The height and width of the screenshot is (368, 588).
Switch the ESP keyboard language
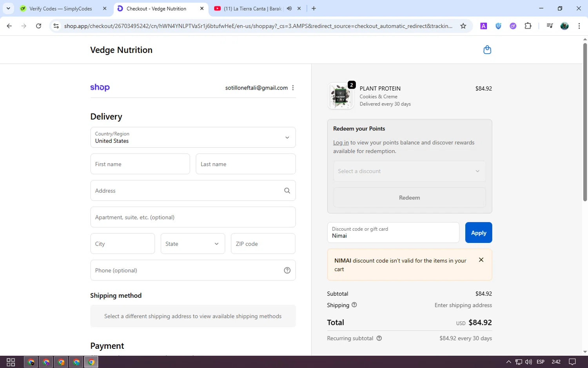(541, 362)
